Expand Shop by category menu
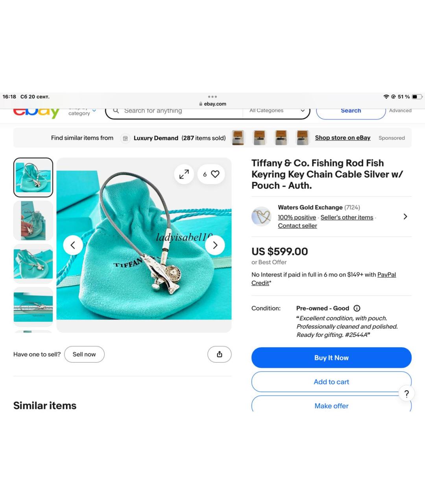 coord(82,112)
